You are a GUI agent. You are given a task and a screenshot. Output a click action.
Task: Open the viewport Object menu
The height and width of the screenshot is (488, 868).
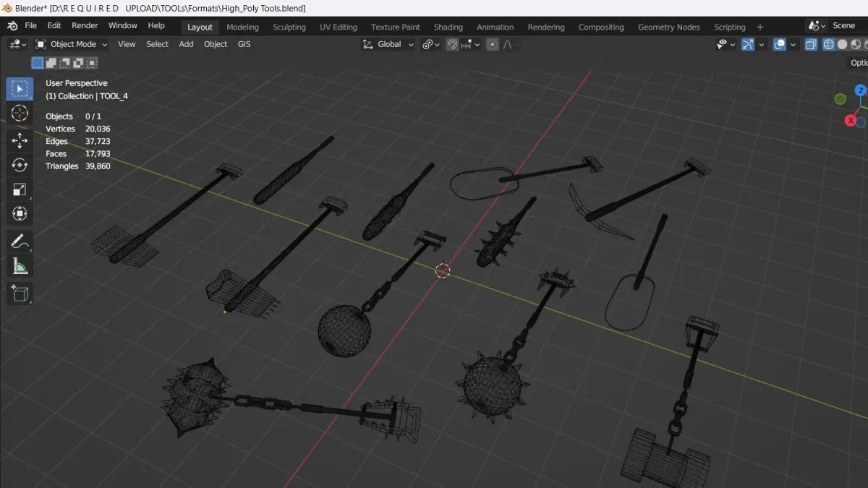pos(216,44)
